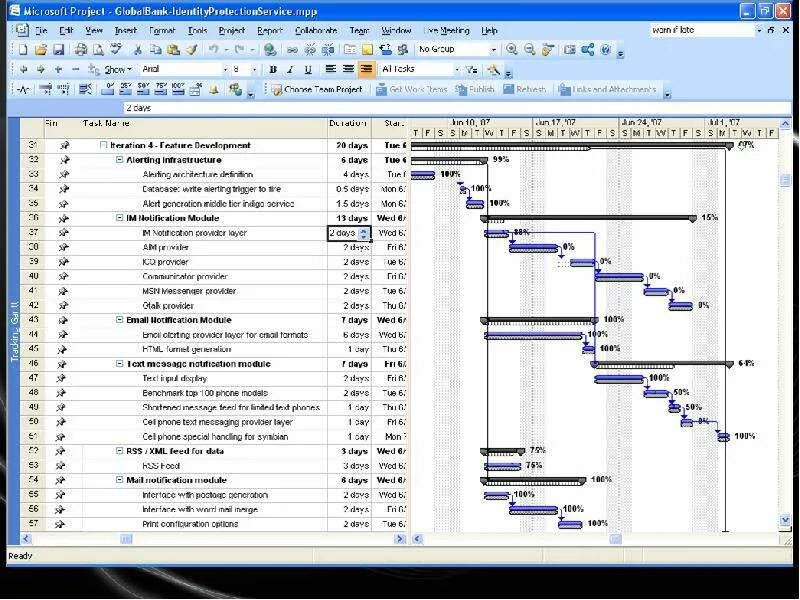The width and height of the screenshot is (800, 600).
Task: Collapse the Mail notification module summary
Action: 119,480
